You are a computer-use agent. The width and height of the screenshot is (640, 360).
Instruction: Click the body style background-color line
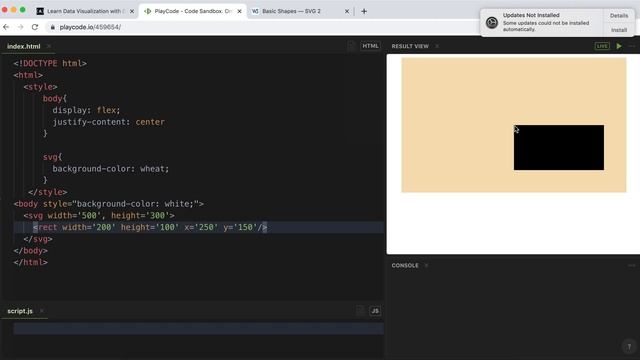109,204
